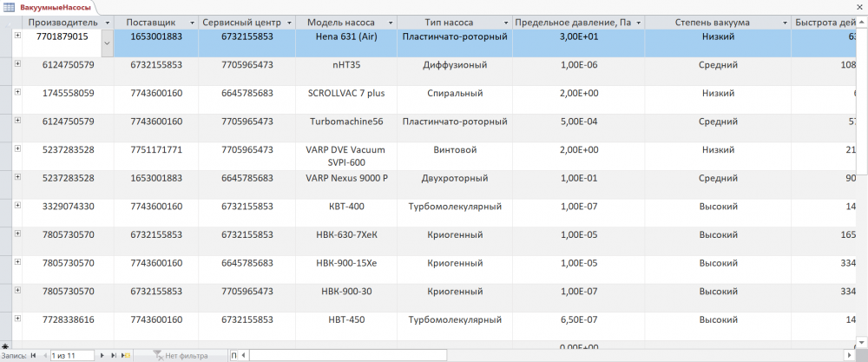Click the No Filter funnel icon
The width and height of the screenshot is (868, 362).
pyautogui.click(x=157, y=356)
